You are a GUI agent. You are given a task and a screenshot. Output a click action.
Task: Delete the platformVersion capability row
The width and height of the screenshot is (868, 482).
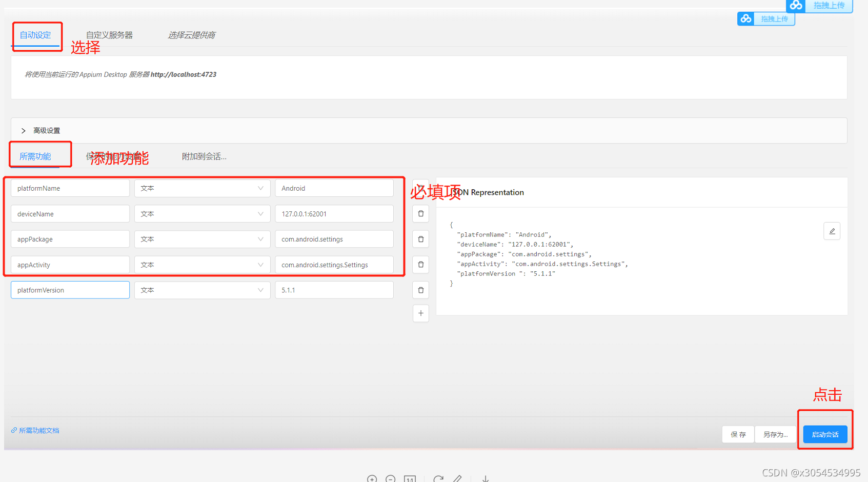point(421,290)
